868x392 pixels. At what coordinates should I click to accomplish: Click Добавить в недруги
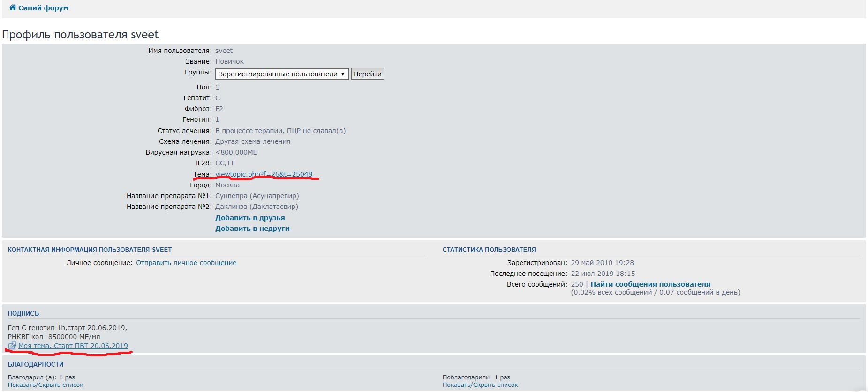click(252, 229)
